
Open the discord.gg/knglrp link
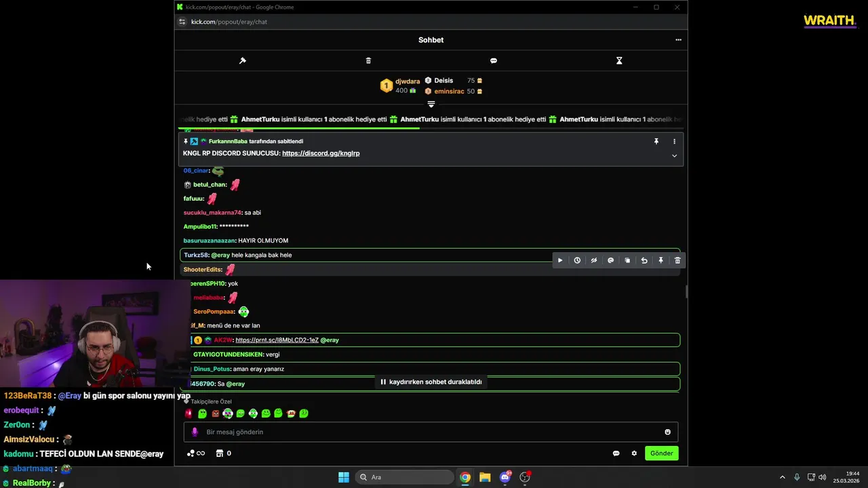pos(321,153)
